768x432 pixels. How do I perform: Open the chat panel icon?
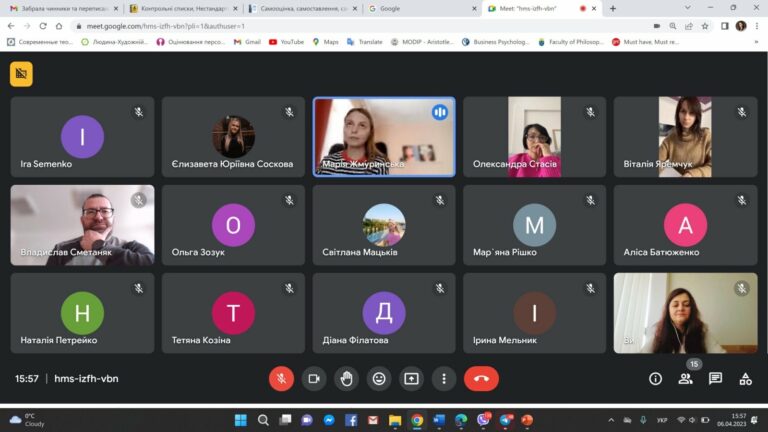(x=715, y=379)
